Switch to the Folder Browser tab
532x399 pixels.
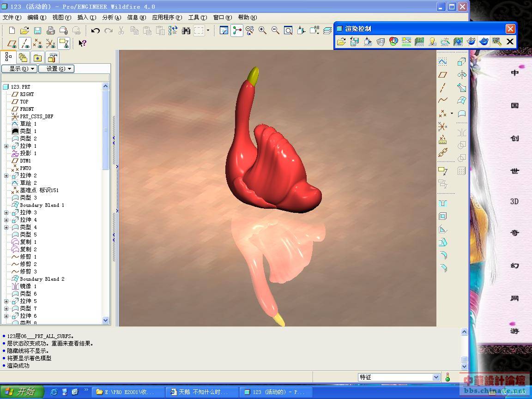coord(23,57)
